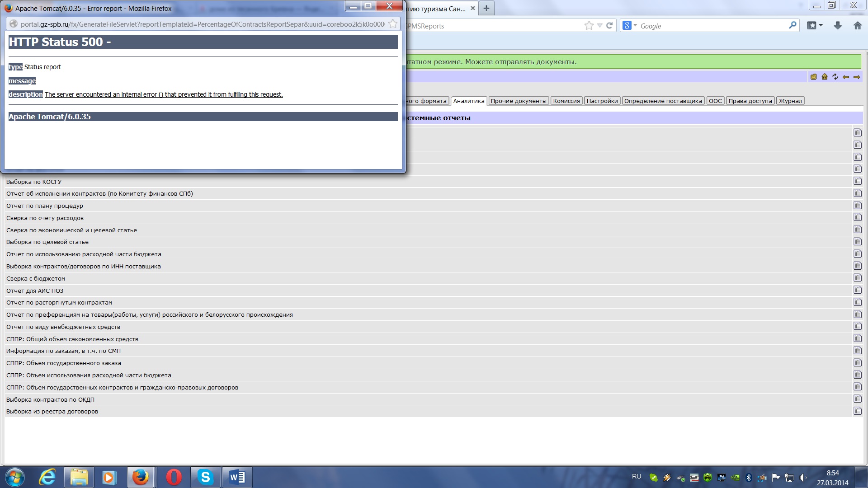The height and width of the screenshot is (488, 868).
Task: Switch to the Журнал tab
Action: point(790,101)
